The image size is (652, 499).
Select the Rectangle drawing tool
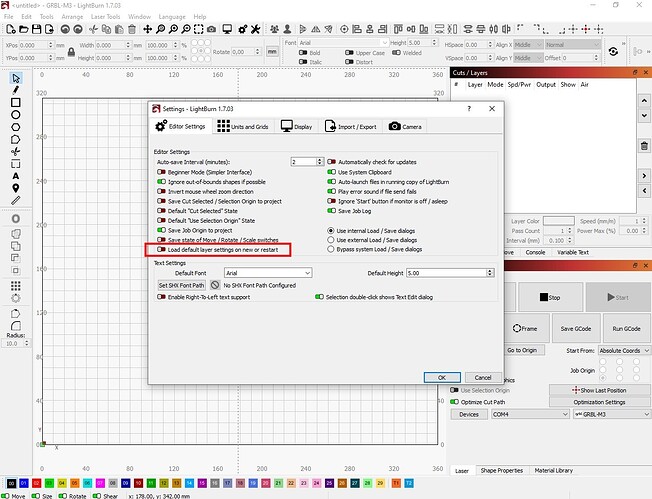(16, 102)
